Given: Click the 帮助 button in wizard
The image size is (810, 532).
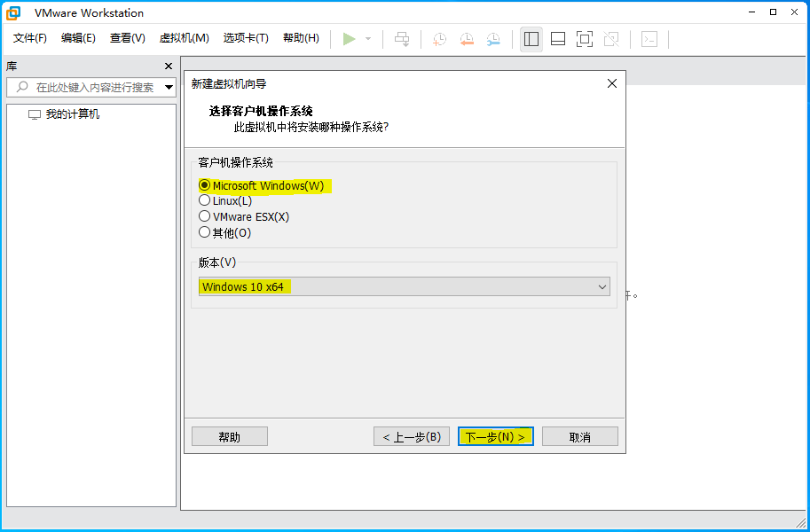Looking at the screenshot, I should pyautogui.click(x=230, y=437).
